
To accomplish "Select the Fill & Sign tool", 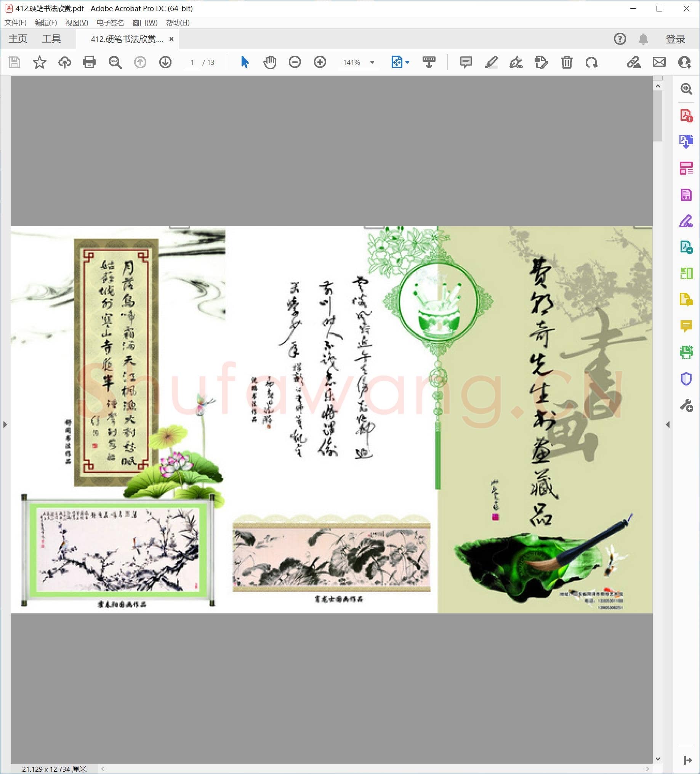I will (x=687, y=221).
